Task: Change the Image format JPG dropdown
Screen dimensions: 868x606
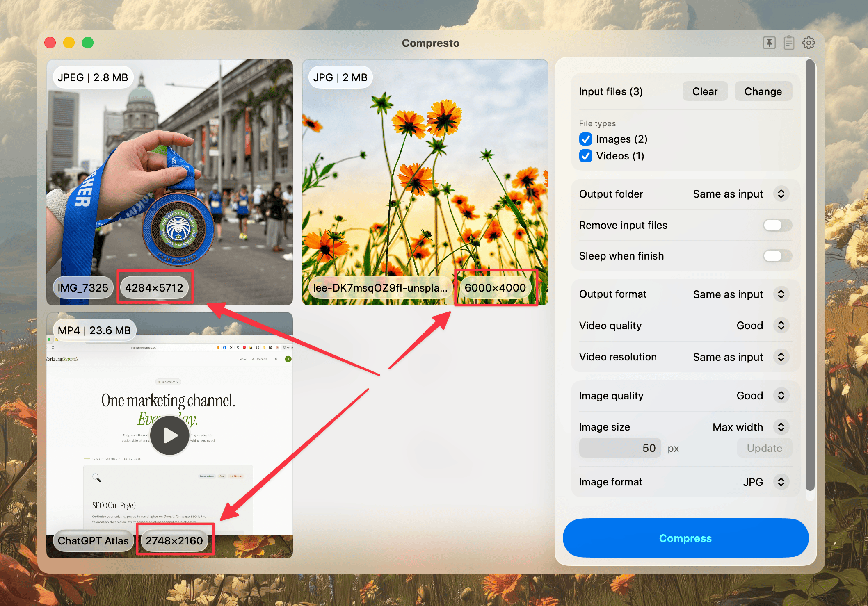Action: click(781, 482)
